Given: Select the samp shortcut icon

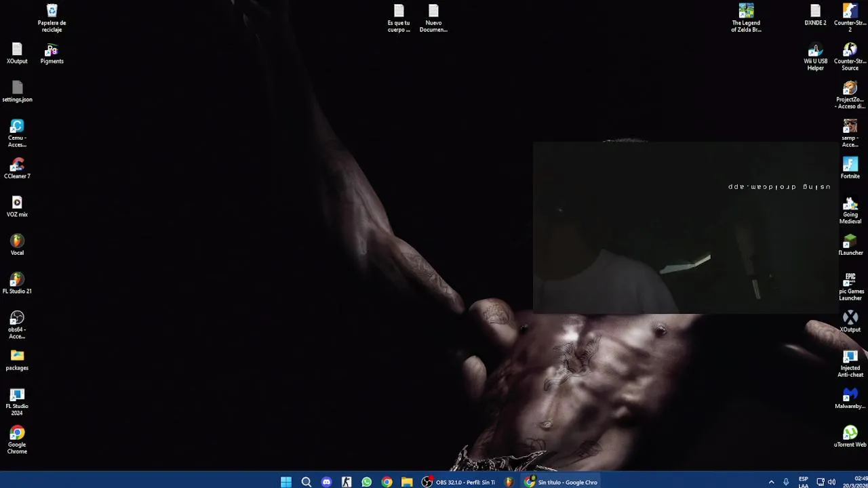Looking at the screenshot, I should point(850,134).
